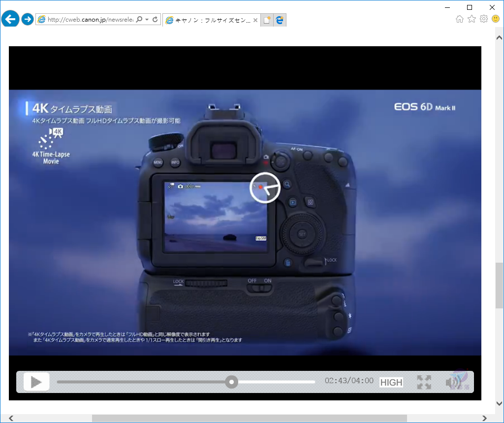
Task: Click the browser Back arrow button
Action: click(x=10, y=19)
